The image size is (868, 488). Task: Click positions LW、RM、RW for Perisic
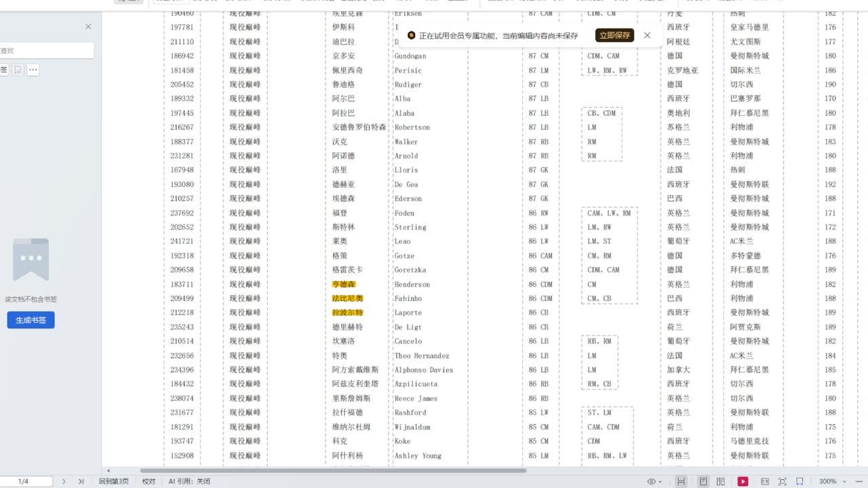(607, 70)
